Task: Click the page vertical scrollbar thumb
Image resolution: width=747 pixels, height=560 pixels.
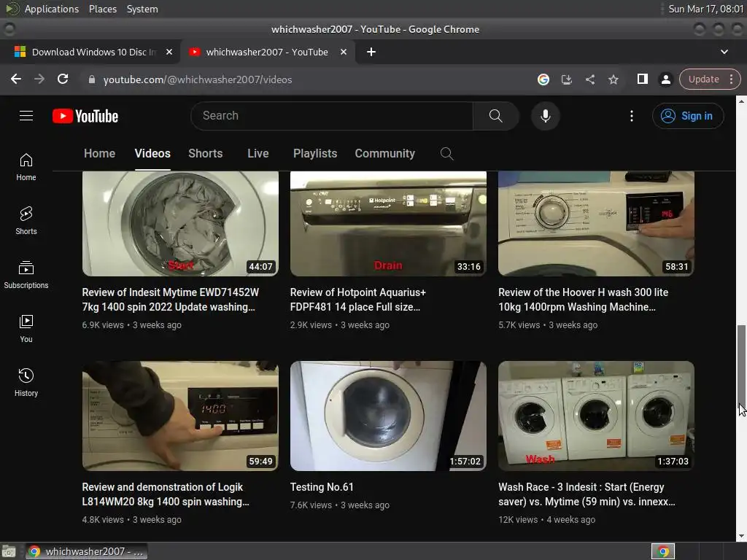Action: (x=741, y=367)
